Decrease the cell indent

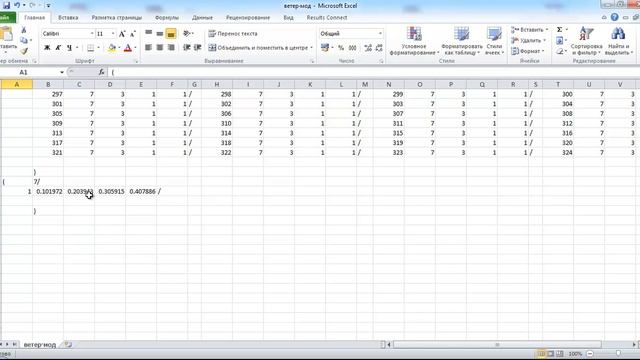click(x=187, y=48)
